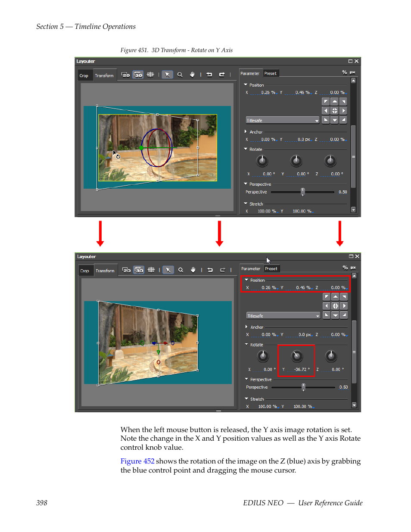The width and height of the screenshot is (411, 532).
Task: Select the Preset tab in lower Layouter
Action: click(271, 268)
